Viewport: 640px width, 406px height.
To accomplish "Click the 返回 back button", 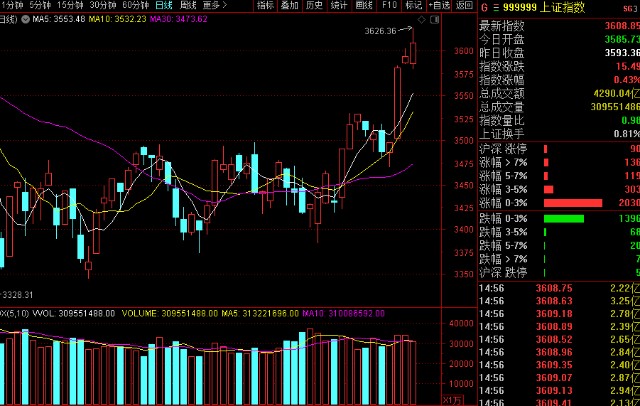I will coord(464,5).
